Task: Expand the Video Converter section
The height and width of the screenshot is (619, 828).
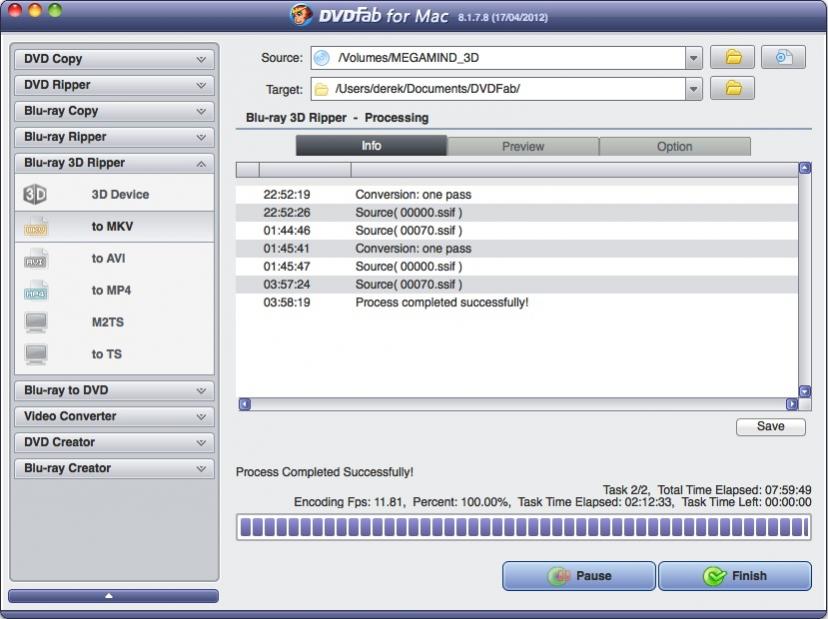Action: 114,416
